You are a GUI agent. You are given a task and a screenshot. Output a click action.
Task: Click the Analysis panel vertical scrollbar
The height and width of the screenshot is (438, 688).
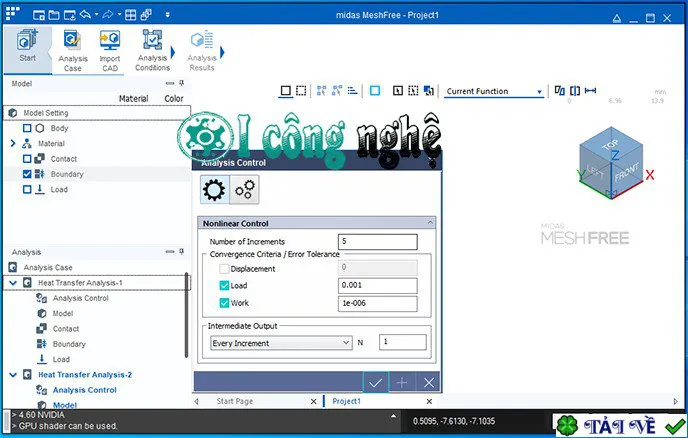pos(186,315)
